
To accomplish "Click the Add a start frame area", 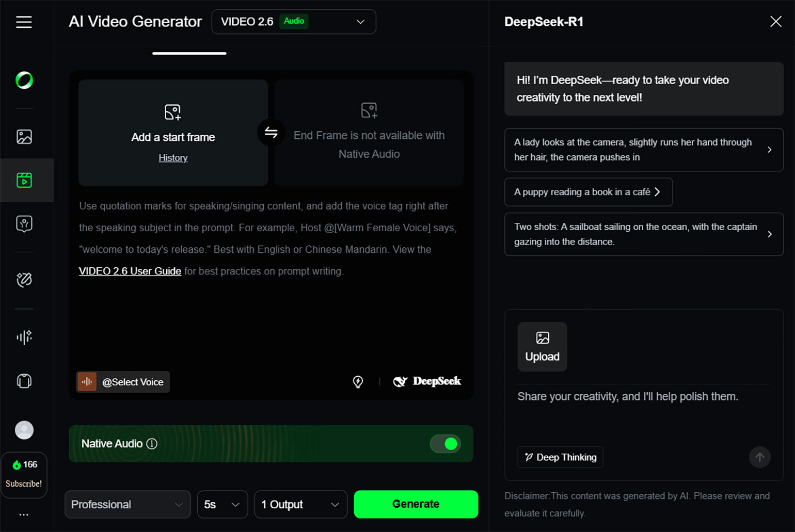I will 173,132.
